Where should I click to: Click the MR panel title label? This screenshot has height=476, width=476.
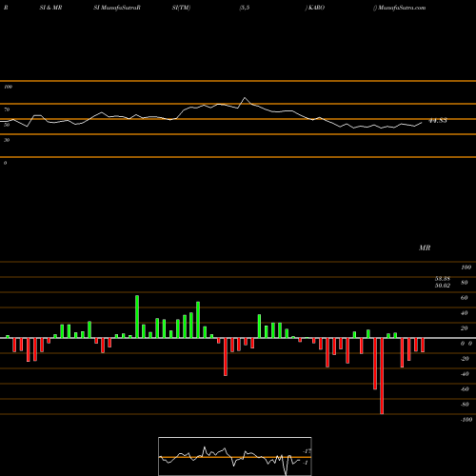425,248
